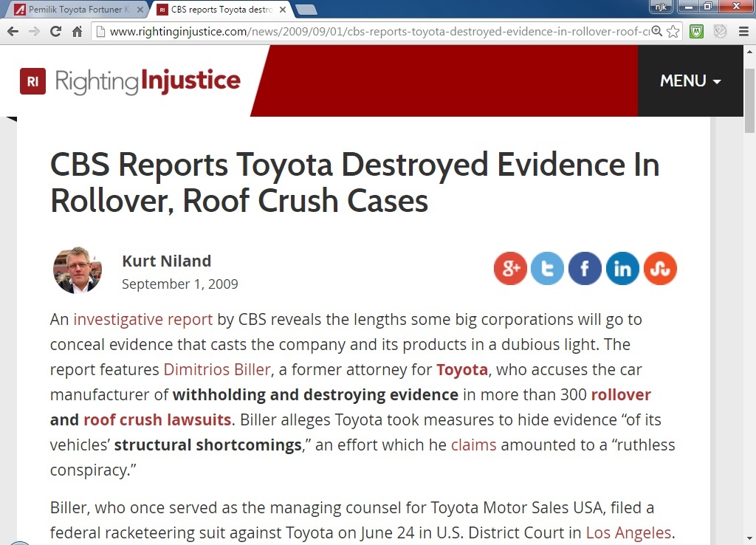Click the page icon in address bar
Viewport: 756px width, 545px height.
tap(100, 32)
